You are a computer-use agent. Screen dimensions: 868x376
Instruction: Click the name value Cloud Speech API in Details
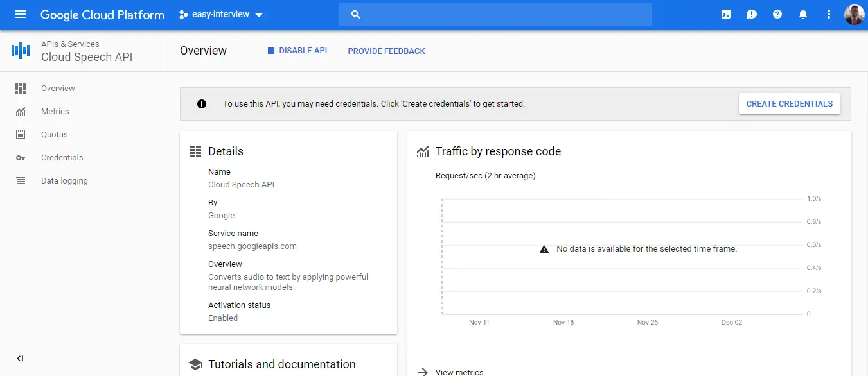(x=241, y=185)
